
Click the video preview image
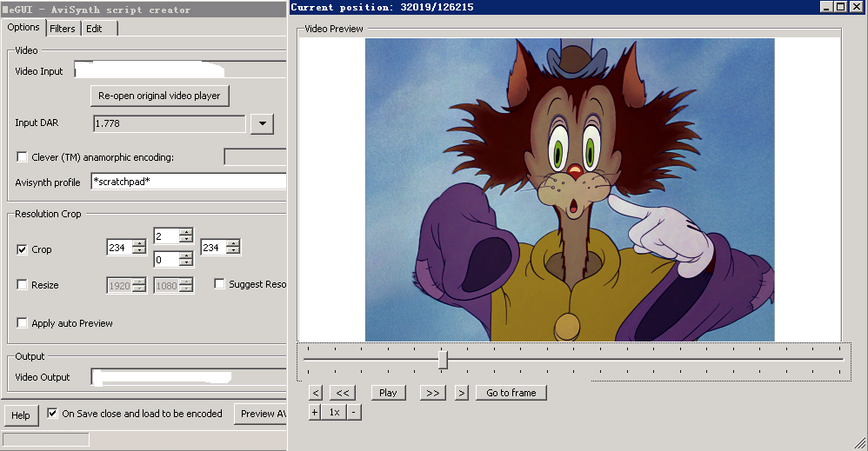(x=570, y=189)
